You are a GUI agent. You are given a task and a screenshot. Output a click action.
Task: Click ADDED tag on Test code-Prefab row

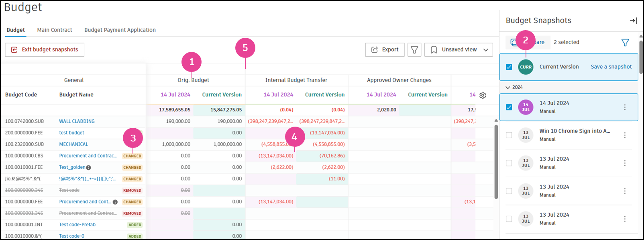coord(135,225)
